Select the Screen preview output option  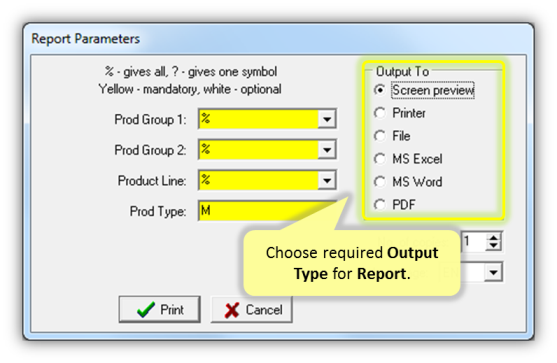380,90
